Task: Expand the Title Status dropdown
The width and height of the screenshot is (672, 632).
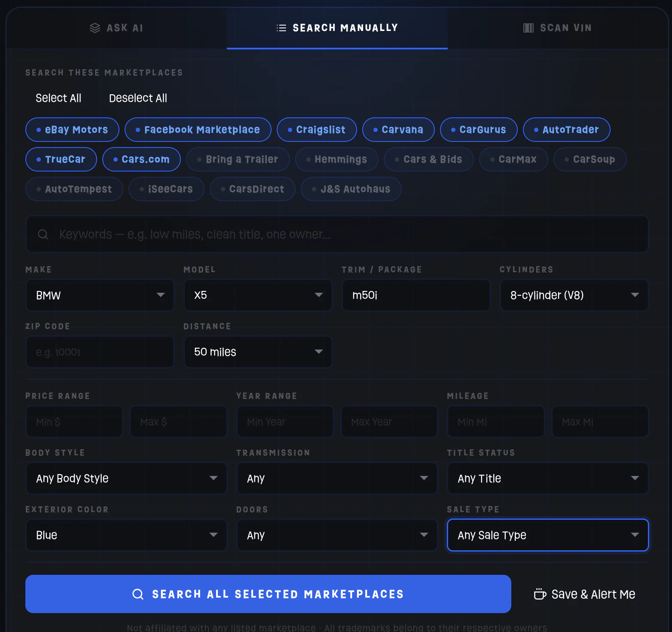Action: (548, 478)
